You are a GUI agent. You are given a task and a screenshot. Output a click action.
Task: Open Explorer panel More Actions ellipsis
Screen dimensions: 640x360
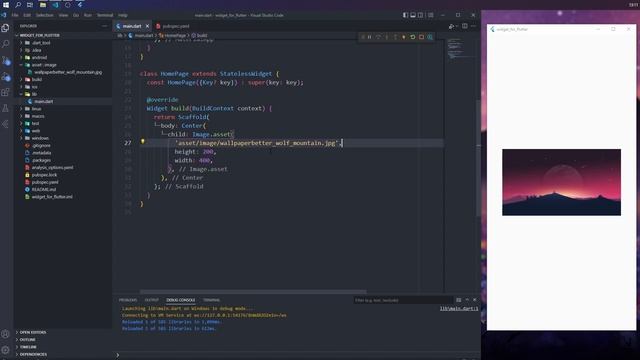(x=104, y=26)
